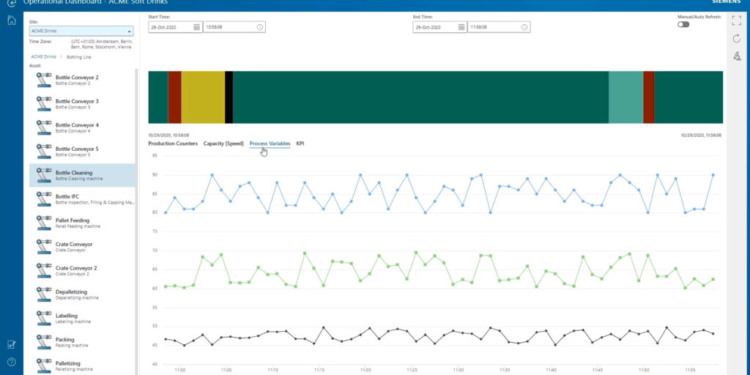
Task: Select the Bottle IFC asset
Action: coord(82,199)
